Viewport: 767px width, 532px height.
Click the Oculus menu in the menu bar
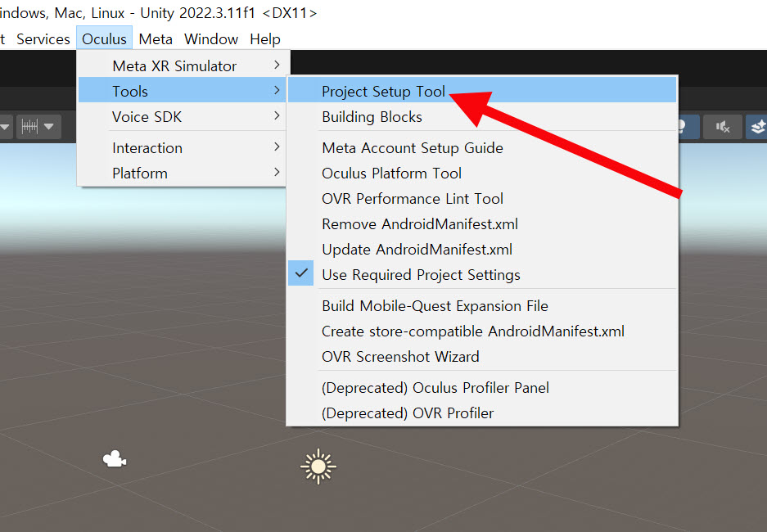104,38
